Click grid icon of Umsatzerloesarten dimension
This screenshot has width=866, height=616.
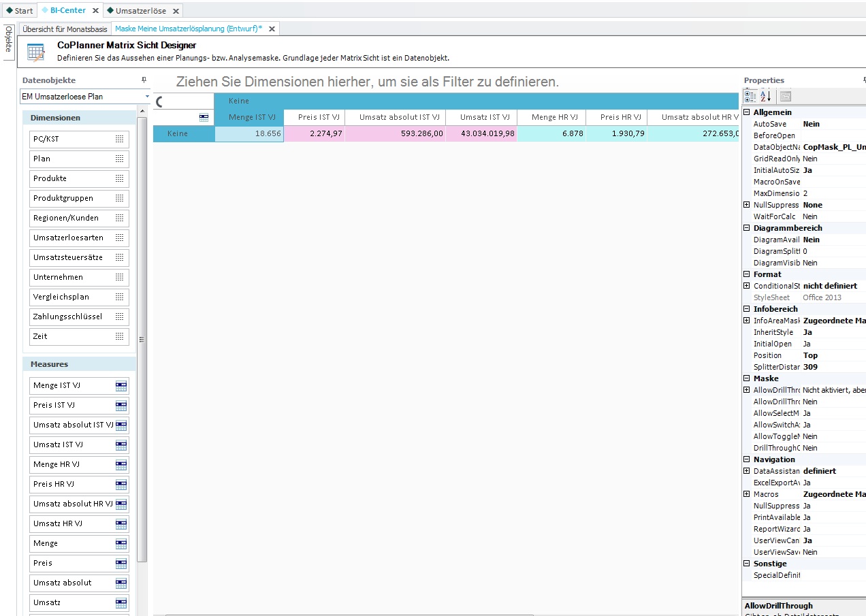point(120,238)
